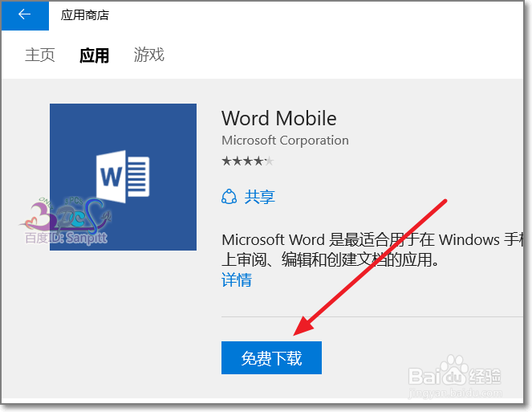Click the share icon
Screen dimensions: 532x412
[x=229, y=197]
